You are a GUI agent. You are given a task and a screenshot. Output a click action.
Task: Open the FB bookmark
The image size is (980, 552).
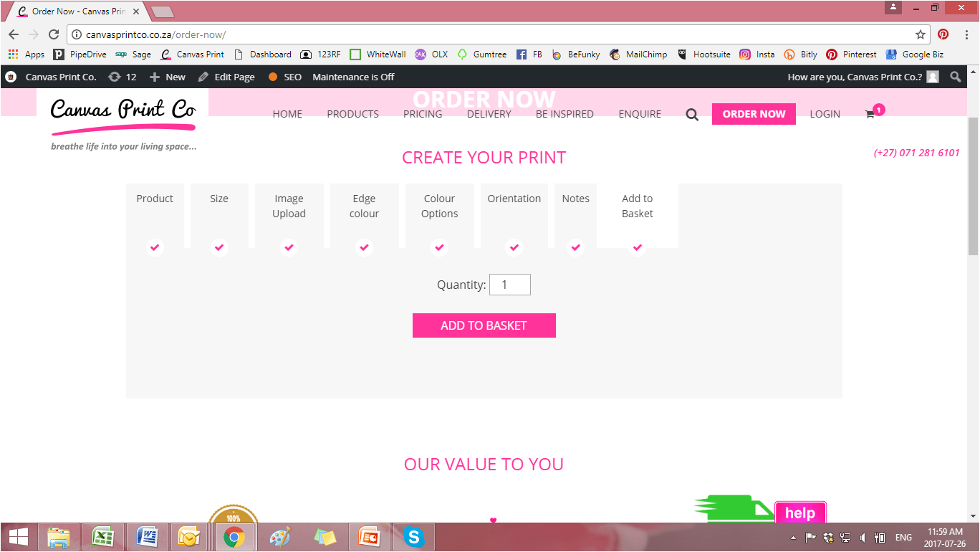point(529,54)
